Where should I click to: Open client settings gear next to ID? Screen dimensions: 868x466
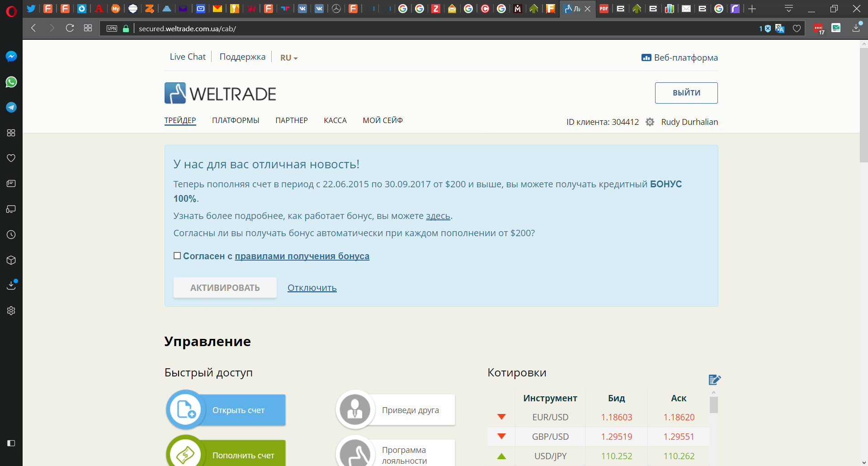coord(650,122)
